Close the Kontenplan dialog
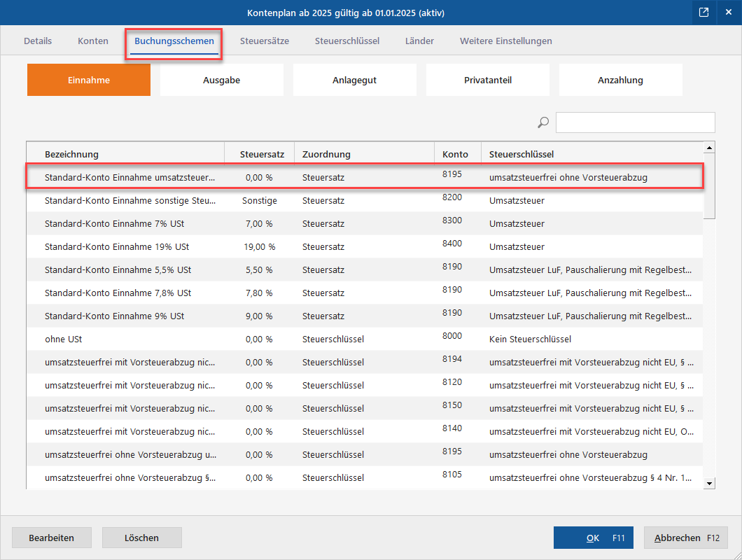This screenshot has width=742, height=560. click(728, 13)
